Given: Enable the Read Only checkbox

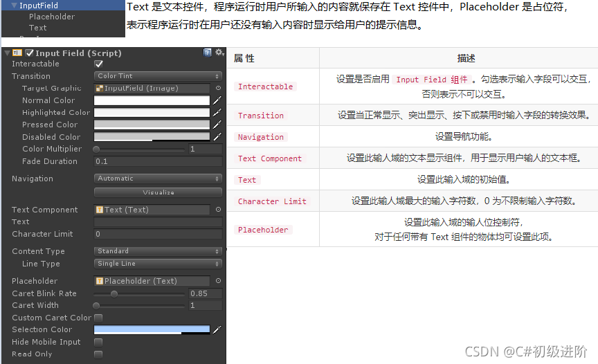Looking at the screenshot, I should pyautogui.click(x=98, y=354).
